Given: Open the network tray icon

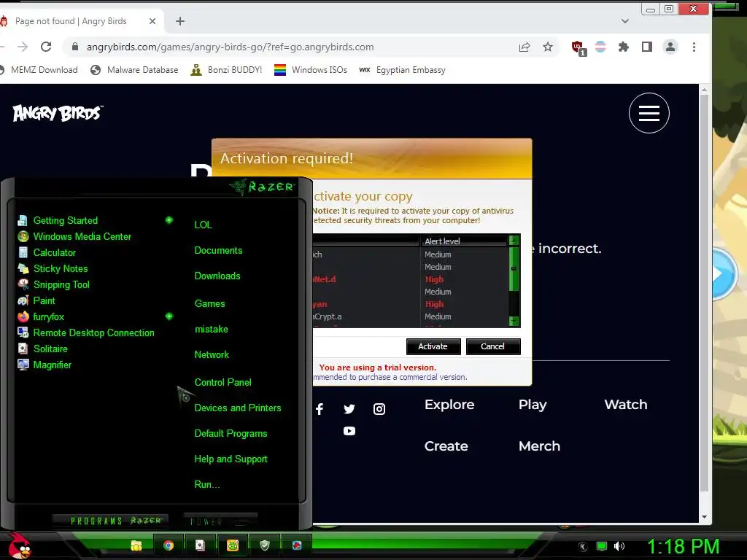Looking at the screenshot, I should (601, 547).
